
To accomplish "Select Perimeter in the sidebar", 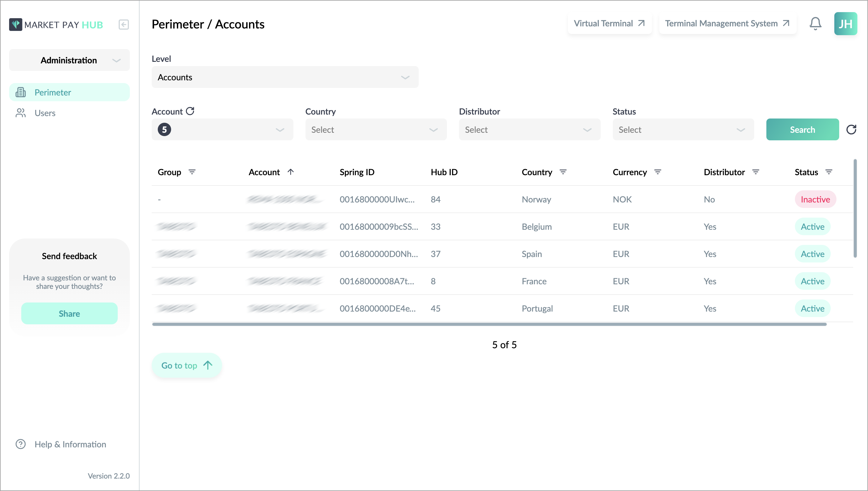I will pos(69,92).
